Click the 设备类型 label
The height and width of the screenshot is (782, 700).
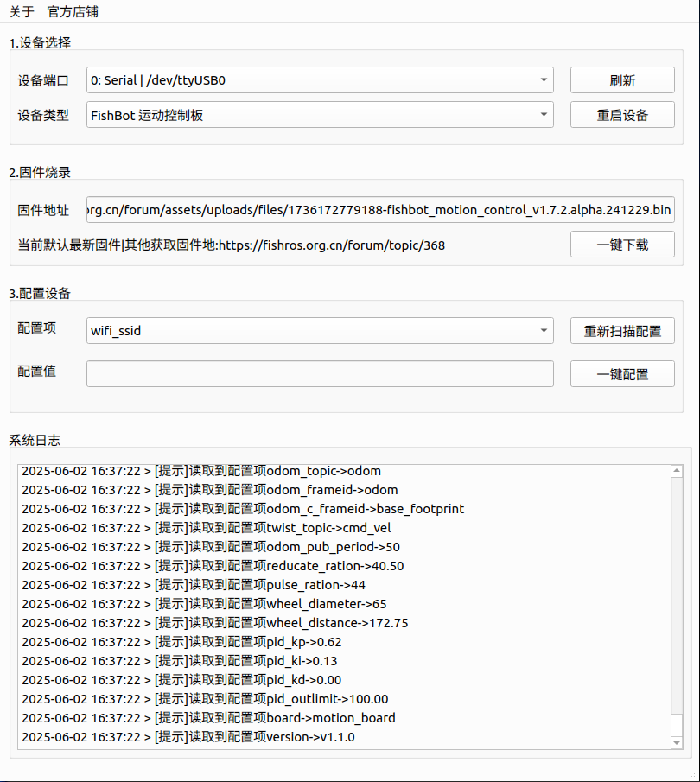click(43, 115)
